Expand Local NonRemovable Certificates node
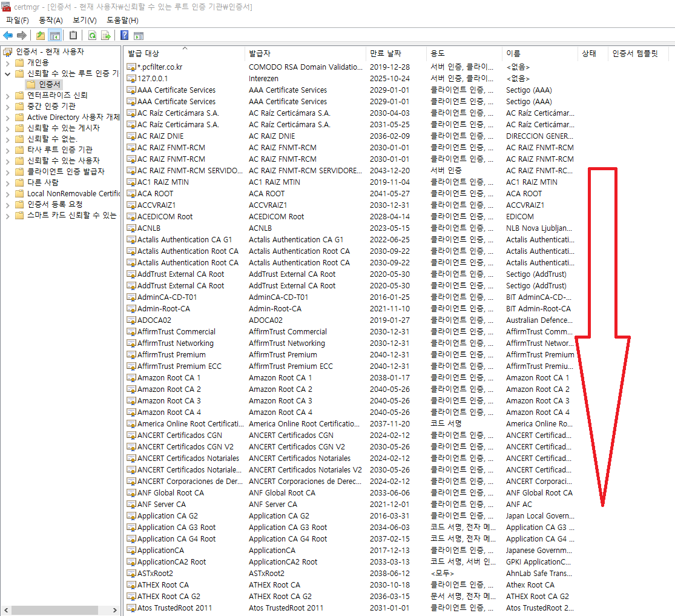This screenshot has height=616, width=675. tap(7, 194)
